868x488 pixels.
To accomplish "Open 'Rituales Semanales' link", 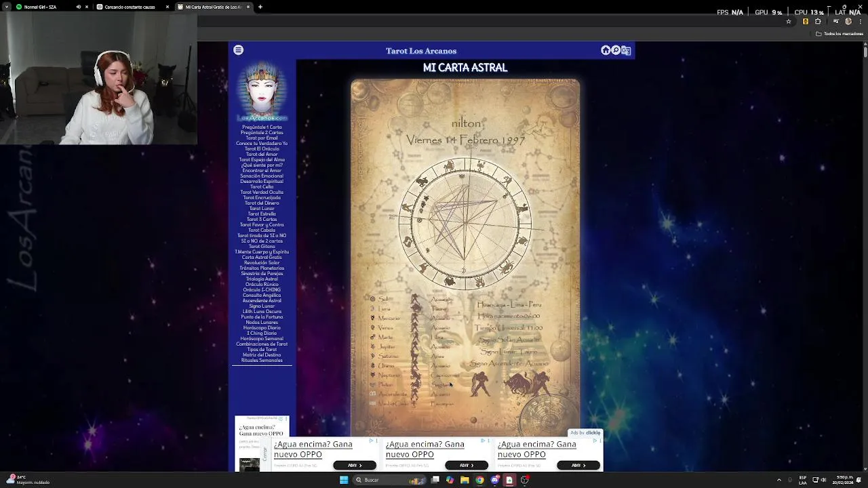I will pos(262,361).
